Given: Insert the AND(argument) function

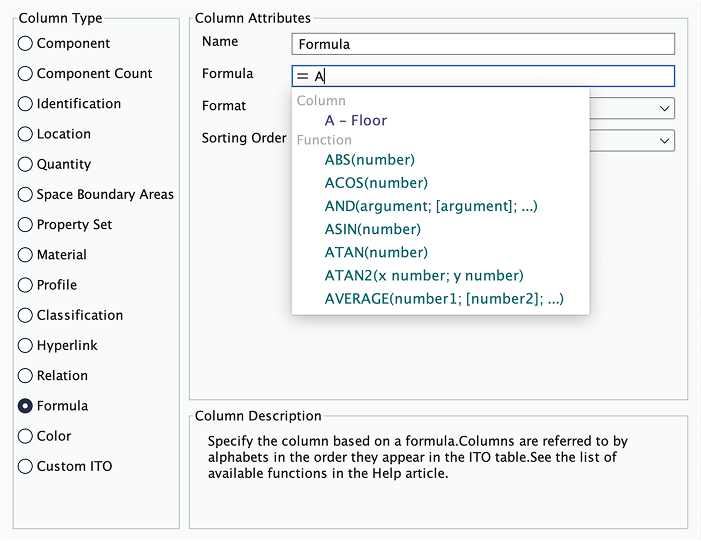Looking at the screenshot, I should point(431,207).
